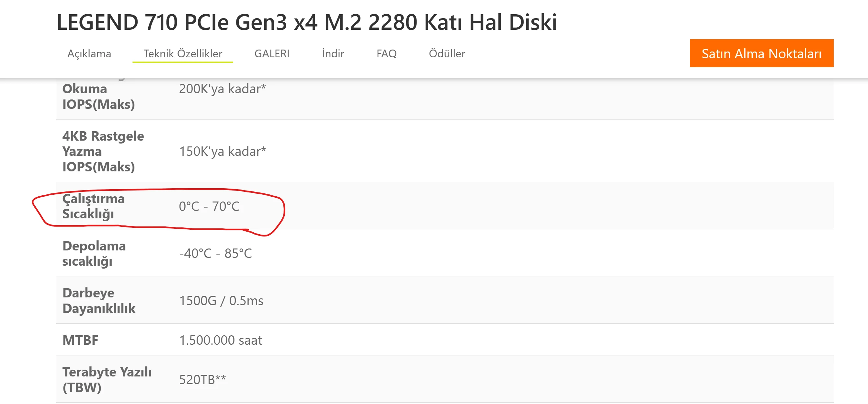Switch to the GALERI tab
Image resolution: width=868 pixels, height=404 pixels.
click(x=272, y=53)
